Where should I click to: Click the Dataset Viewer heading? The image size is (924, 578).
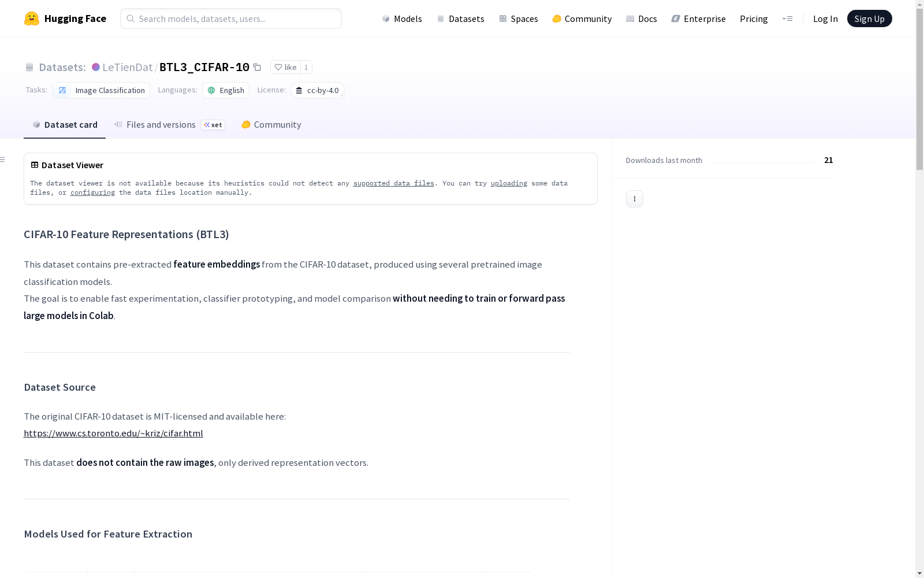point(72,165)
